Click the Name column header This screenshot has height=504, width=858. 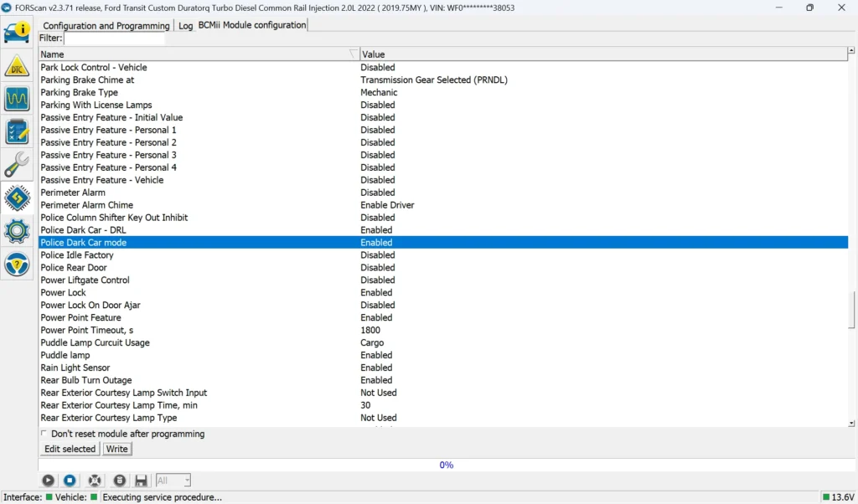(199, 54)
